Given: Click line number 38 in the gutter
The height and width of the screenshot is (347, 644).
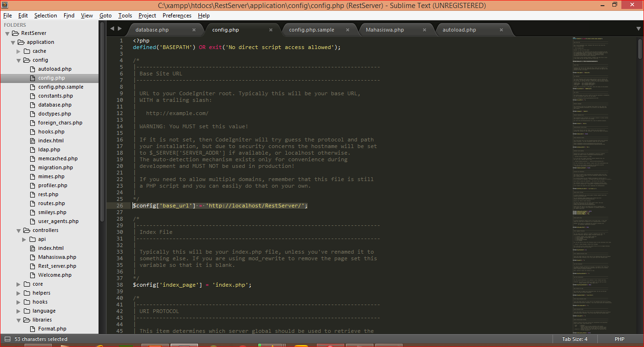Looking at the screenshot, I should (x=120, y=285).
